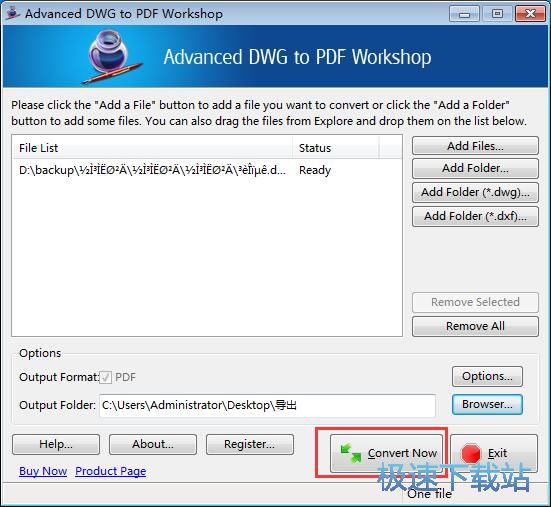Click the Exit button
This screenshot has width=551, height=507.
pyautogui.click(x=494, y=453)
